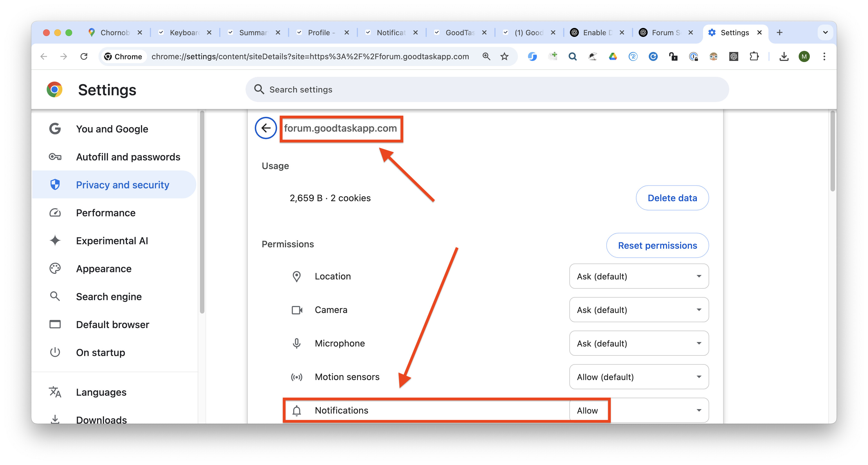Open the Google Drive extension icon
868x465 pixels.
(x=613, y=56)
